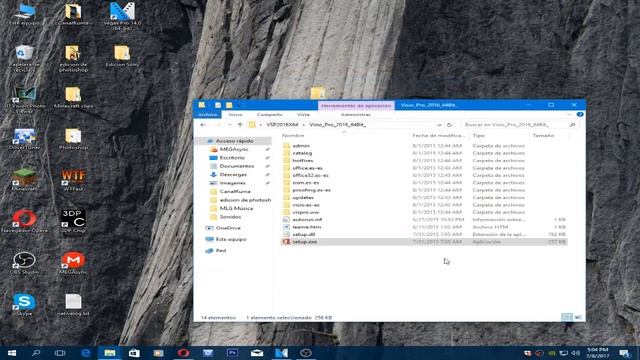Select the updates folder row
This screenshot has height=360, width=640.
(x=424, y=198)
